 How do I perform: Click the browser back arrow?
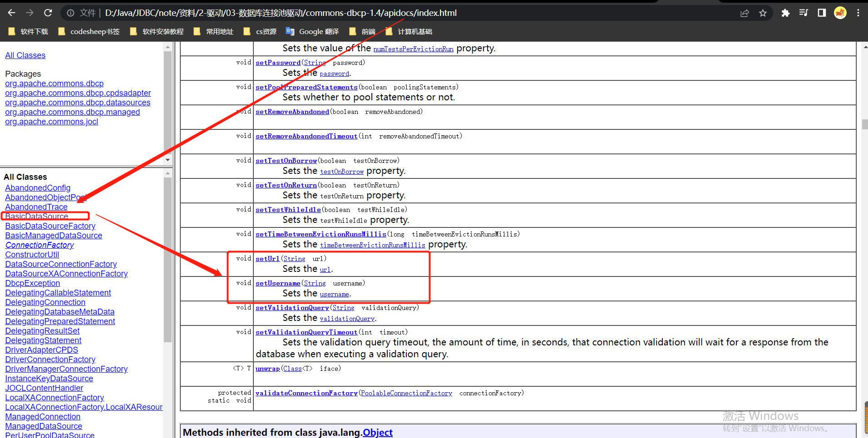[x=12, y=13]
